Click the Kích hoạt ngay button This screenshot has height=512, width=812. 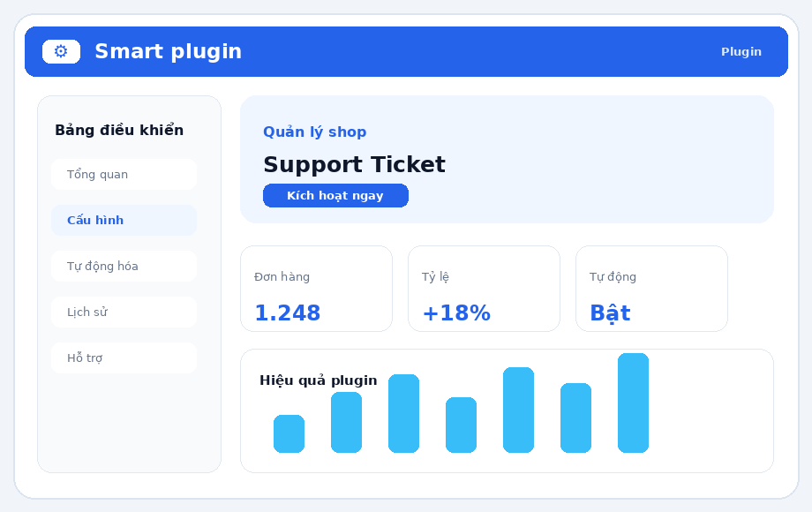(335, 196)
